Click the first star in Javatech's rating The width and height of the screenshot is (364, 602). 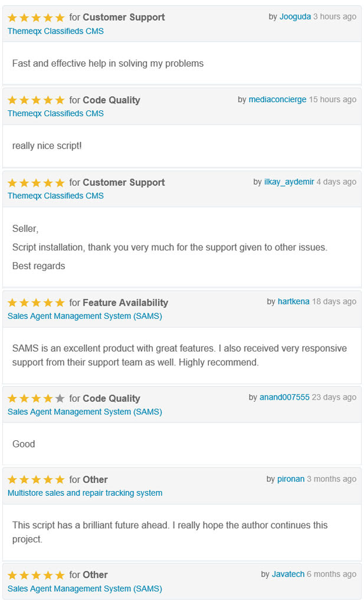click(12, 575)
